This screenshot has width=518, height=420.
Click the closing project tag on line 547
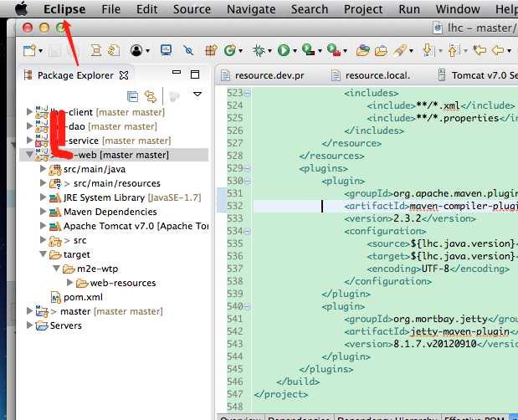pyautogui.click(x=281, y=394)
